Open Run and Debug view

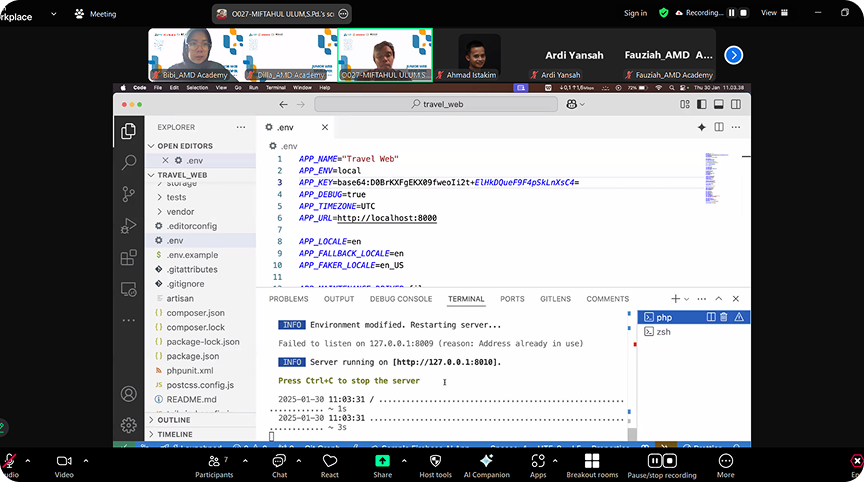128,226
